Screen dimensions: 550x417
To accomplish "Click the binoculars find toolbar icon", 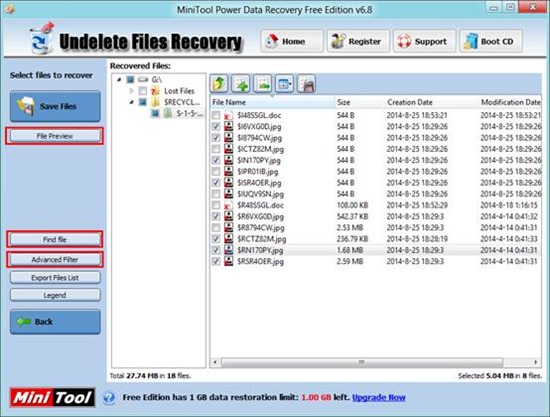I will pyautogui.click(x=306, y=84).
